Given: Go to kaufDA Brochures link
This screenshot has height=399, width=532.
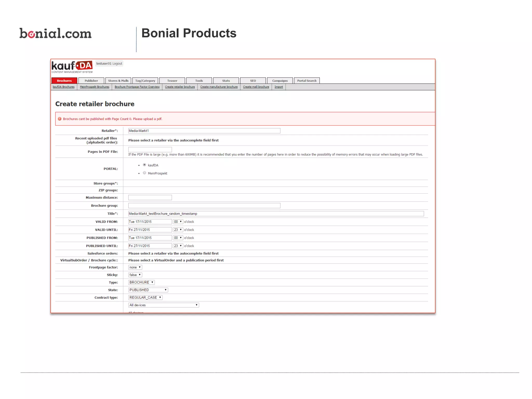Looking at the screenshot, I should (64, 87).
